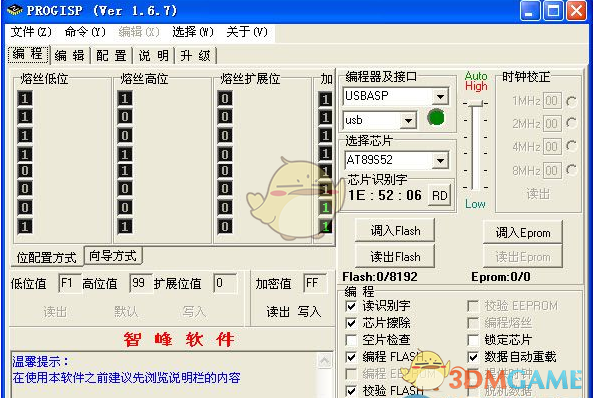Click the 默认 fuse button

click(126, 312)
